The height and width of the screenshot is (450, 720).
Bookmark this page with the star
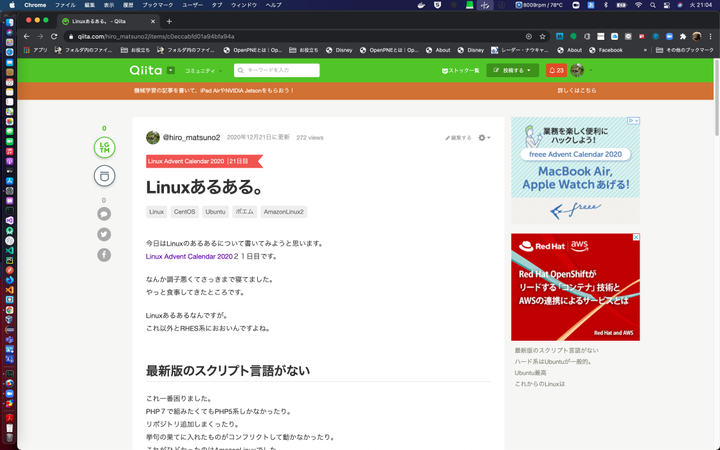pos(542,36)
